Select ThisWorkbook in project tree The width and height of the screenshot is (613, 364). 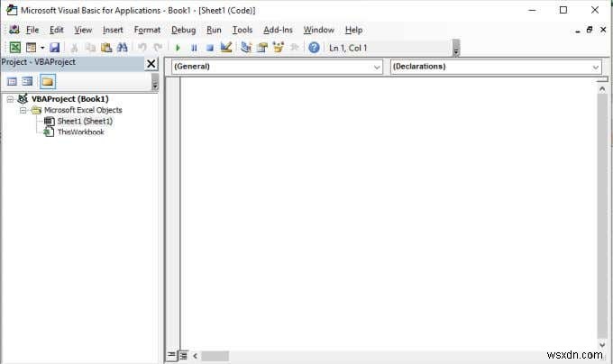pos(80,132)
